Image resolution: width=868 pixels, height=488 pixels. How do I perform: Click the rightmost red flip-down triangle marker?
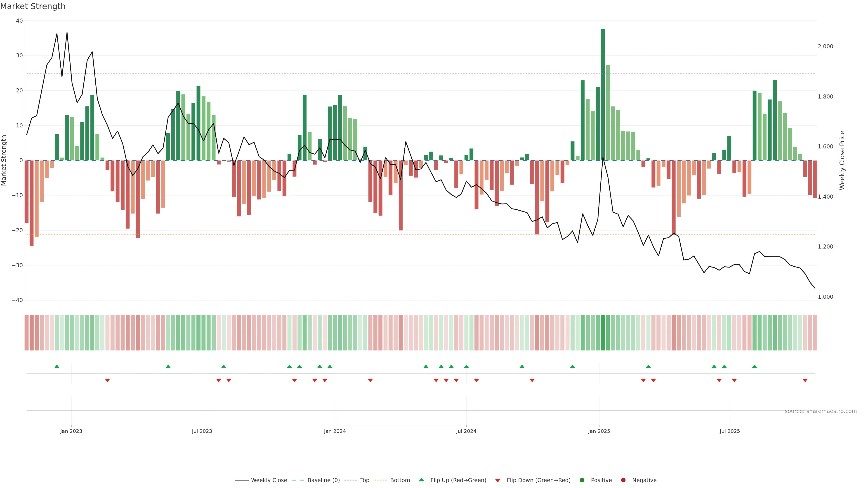[x=805, y=380]
